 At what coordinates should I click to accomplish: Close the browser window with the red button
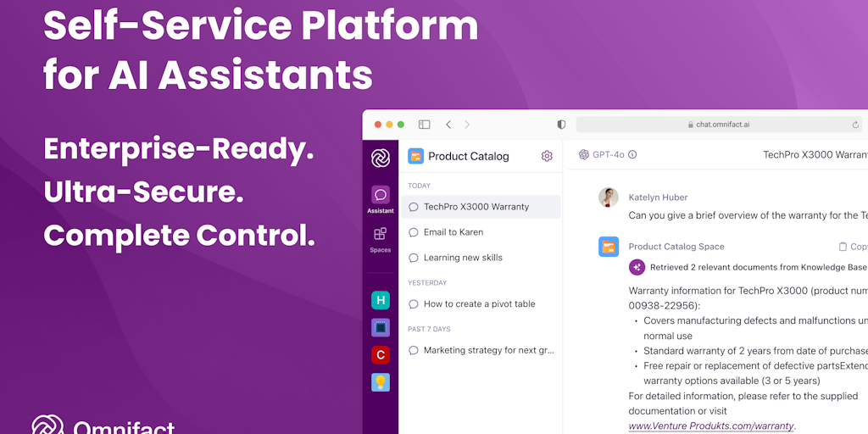pos(377,125)
